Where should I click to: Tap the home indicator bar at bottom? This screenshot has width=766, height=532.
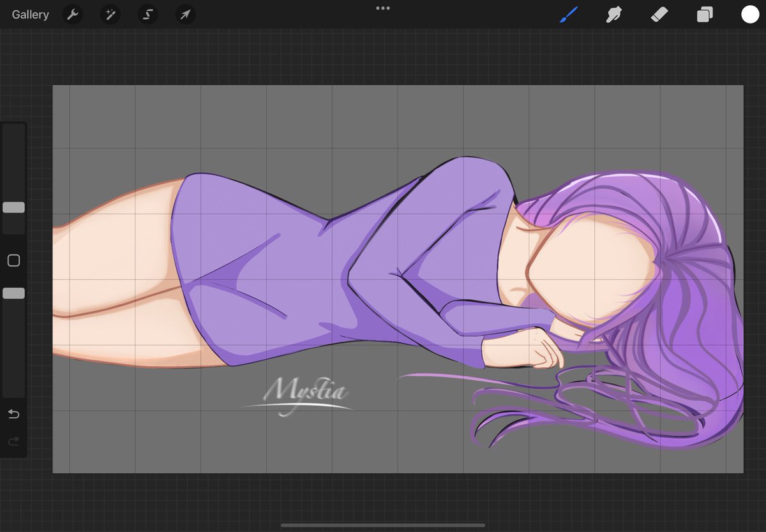point(383,526)
